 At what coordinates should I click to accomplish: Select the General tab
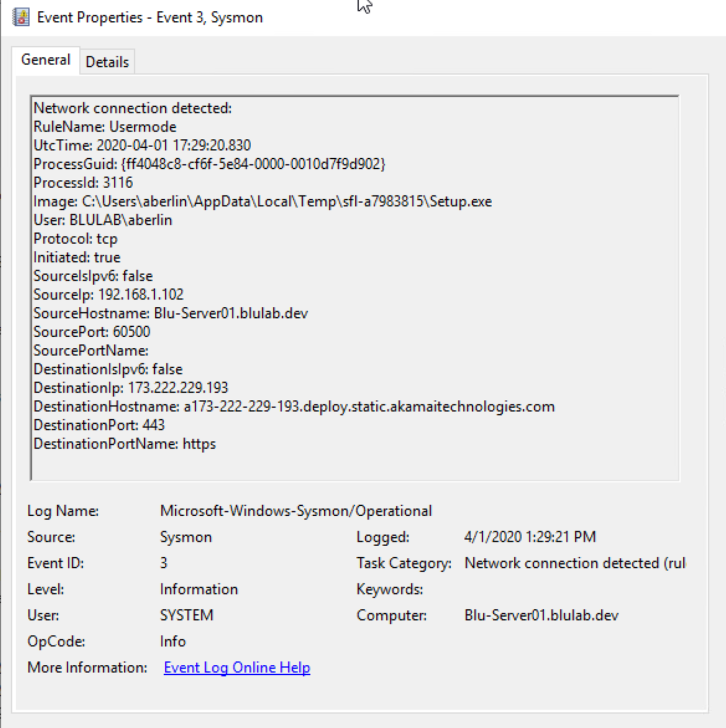pos(46,59)
